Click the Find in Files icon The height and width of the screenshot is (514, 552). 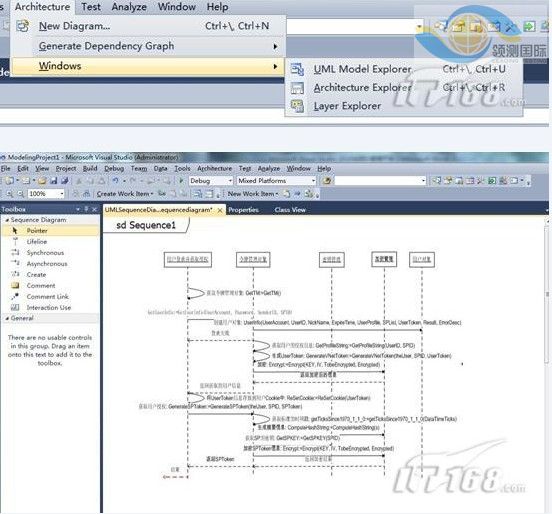[327, 181]
